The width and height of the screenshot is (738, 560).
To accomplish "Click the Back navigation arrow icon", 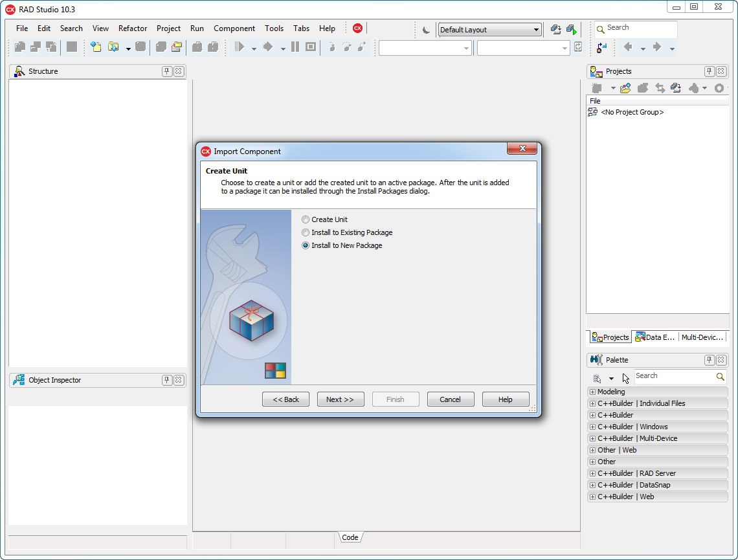I will (628, 47).
